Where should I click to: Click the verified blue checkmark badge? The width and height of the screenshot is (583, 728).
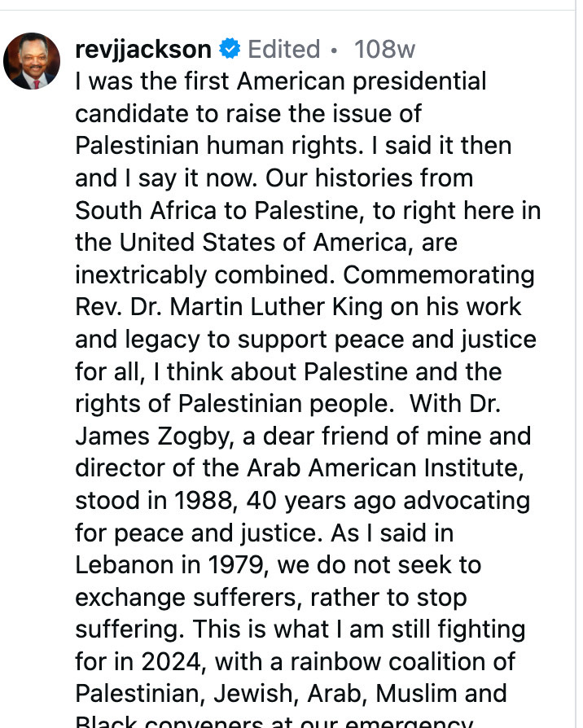click(230, 50)
